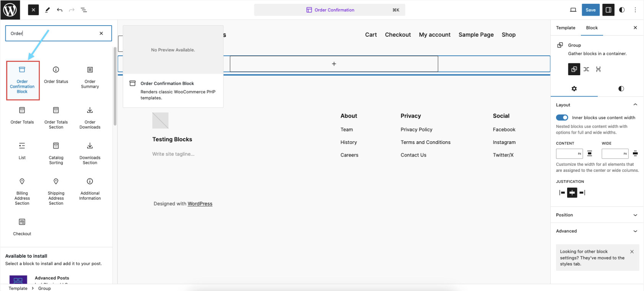Insert the Order Status block
This screenshot has height=291, width=644.
pyautogui.click(x=56, y=76)
